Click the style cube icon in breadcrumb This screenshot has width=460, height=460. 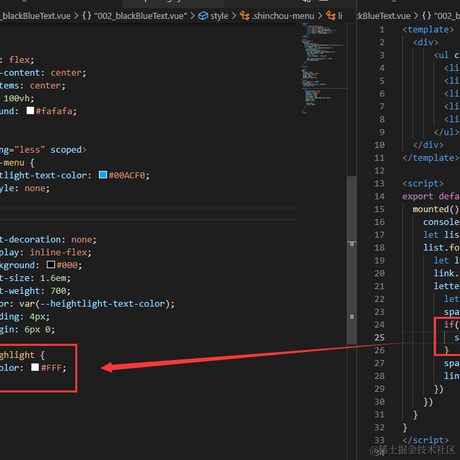(x=203, y=16)
